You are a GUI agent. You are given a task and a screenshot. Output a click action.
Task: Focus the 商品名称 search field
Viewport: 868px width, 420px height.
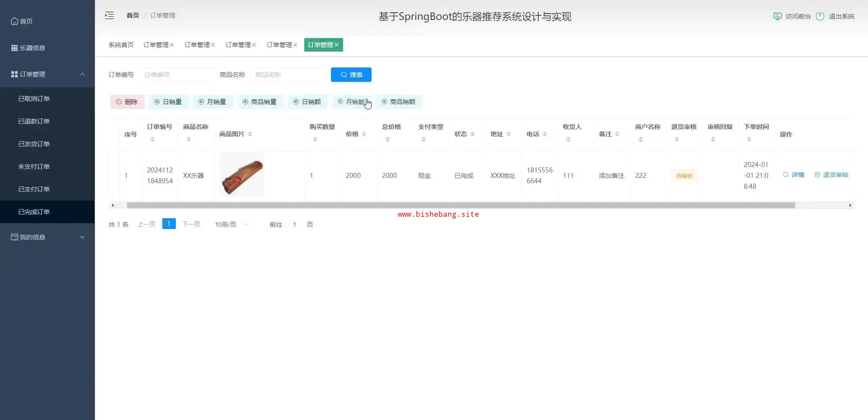(288, 75)
